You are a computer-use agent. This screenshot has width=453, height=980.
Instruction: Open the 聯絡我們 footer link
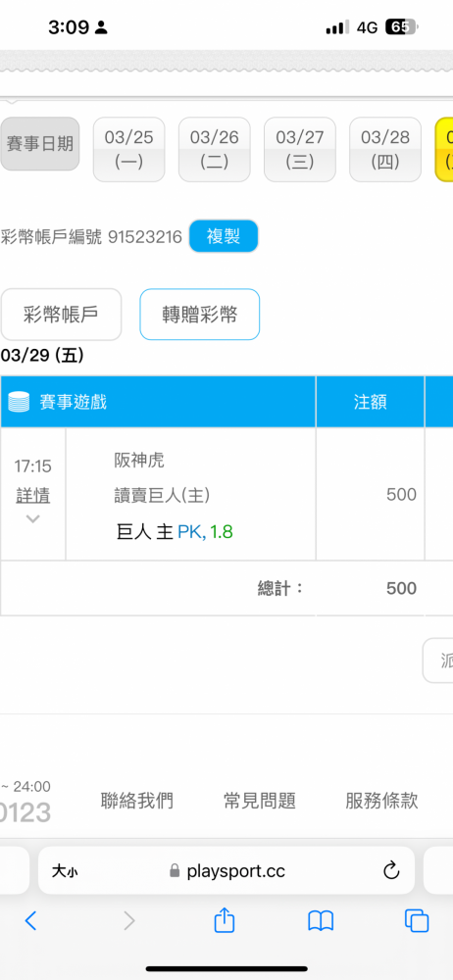tap(137, 800)
